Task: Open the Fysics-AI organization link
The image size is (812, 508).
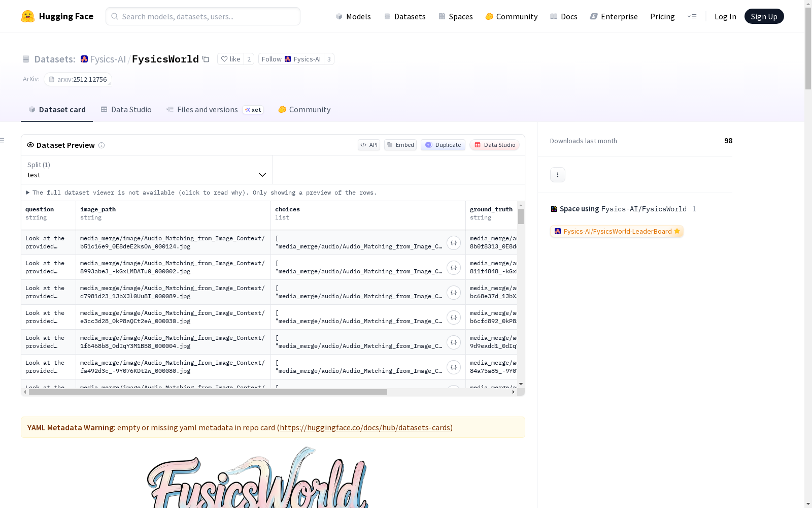Action: [x=108, y=59]
